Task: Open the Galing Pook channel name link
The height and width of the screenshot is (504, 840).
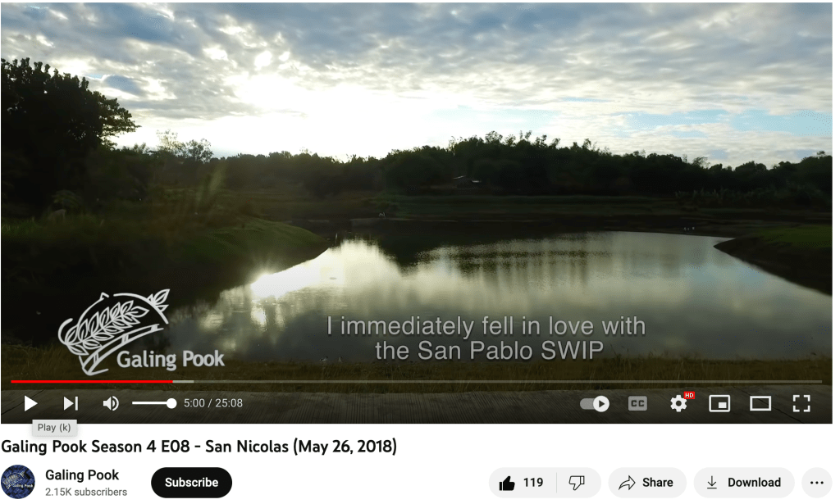Action: (x=82, y=475)
